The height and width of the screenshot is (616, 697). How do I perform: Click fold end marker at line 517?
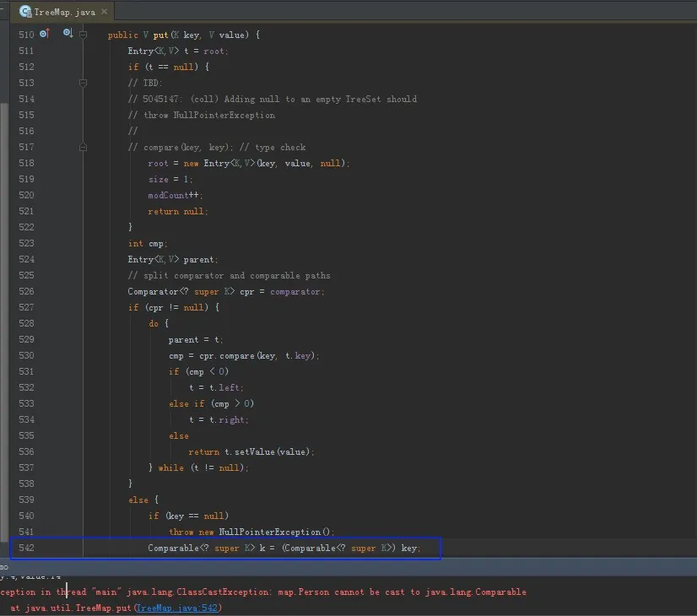(x=83, y=147)
